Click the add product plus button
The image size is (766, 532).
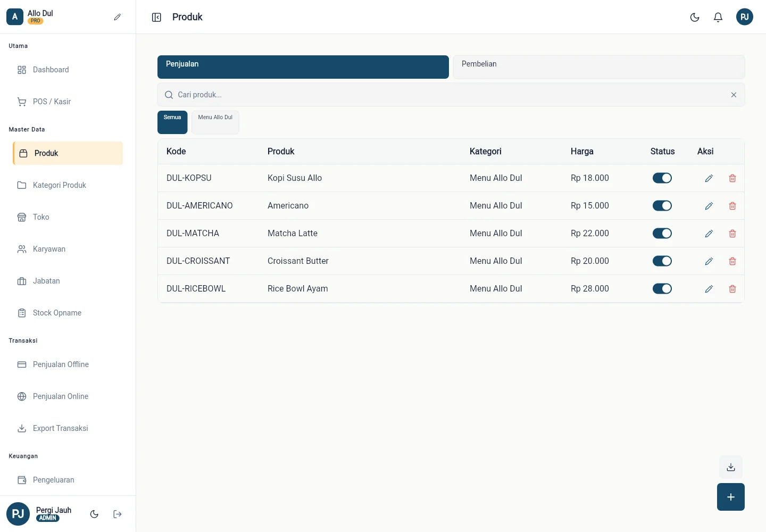(731, 497)
